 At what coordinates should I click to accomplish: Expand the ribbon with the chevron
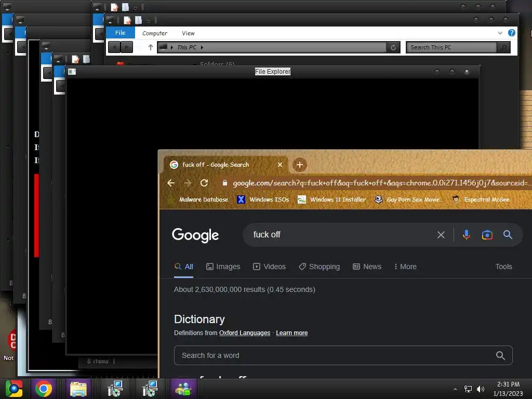[x=500, y=33]
